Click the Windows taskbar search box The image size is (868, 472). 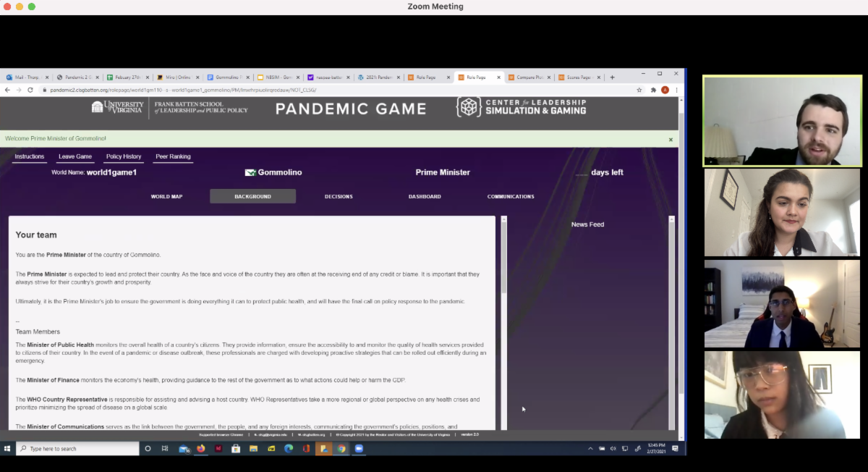pyautogui.click(x=78, y=449)
